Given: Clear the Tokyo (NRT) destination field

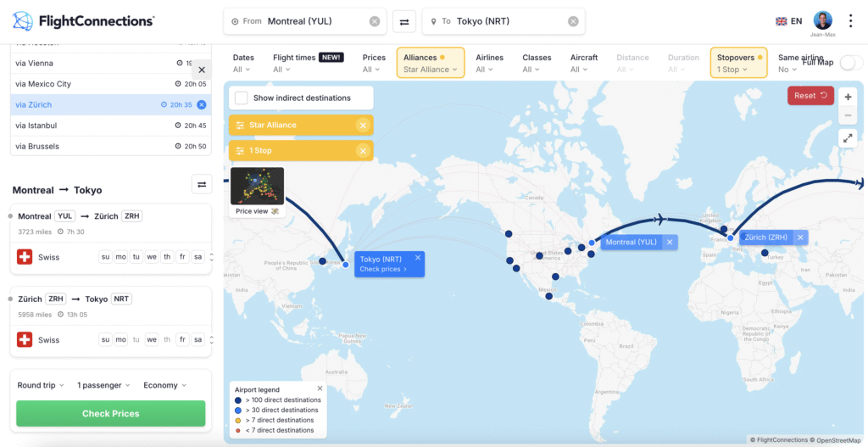Looking at the screenshot, I should [573, 21].
